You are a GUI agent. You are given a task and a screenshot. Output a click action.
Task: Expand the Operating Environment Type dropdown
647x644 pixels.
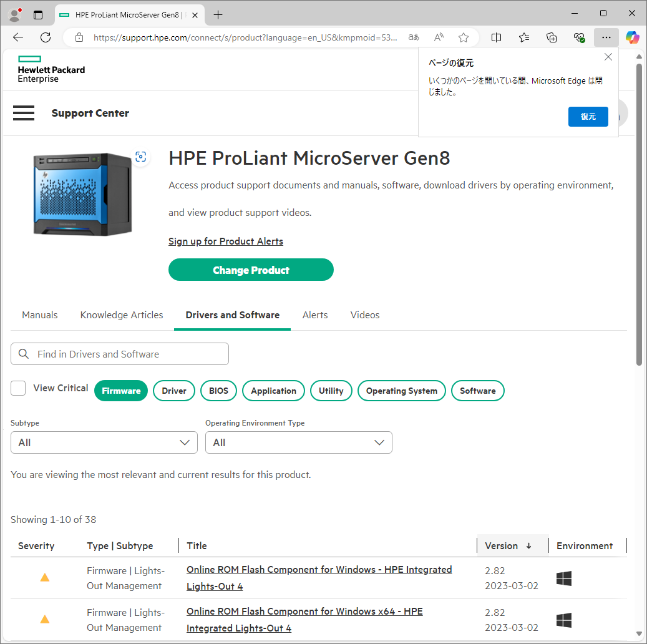[299, 442]
